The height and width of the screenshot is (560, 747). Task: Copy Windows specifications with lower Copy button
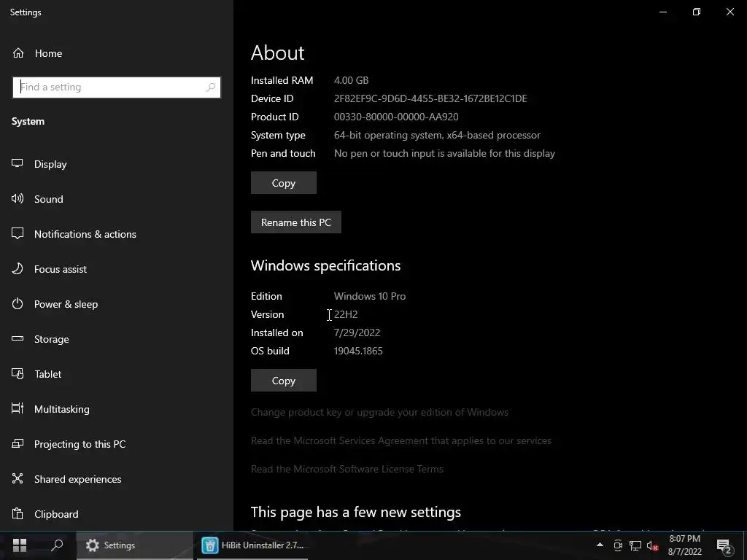[x=284, y=381]
